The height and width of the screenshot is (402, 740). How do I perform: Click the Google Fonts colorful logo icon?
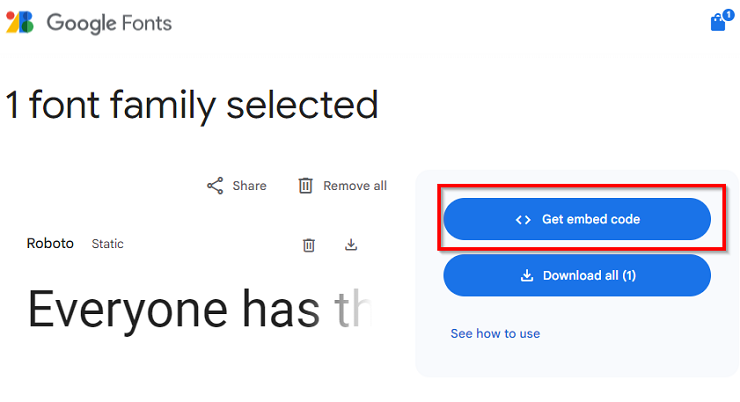pyautogui.click(x=19, y=22)
